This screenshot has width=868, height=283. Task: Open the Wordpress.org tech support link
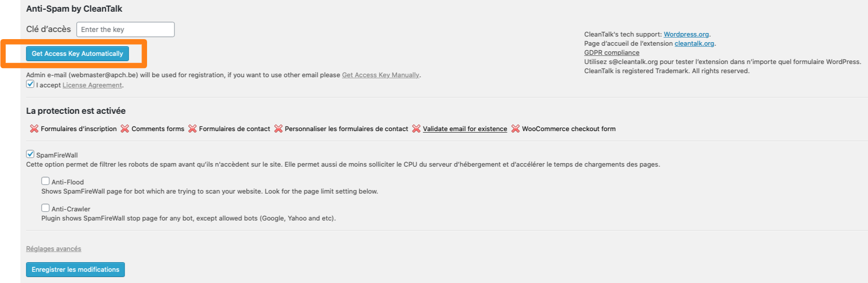coord(686,35)
